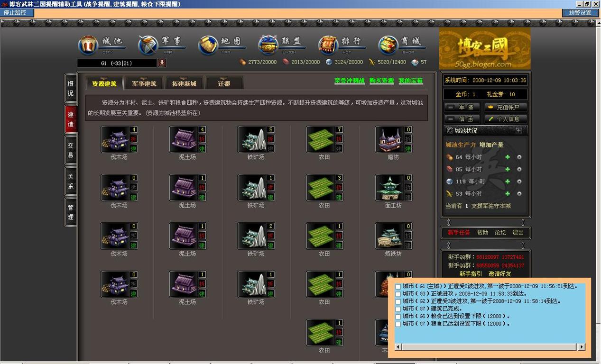
Task: Follow the 购买资源 link
Action: [382, 81]
